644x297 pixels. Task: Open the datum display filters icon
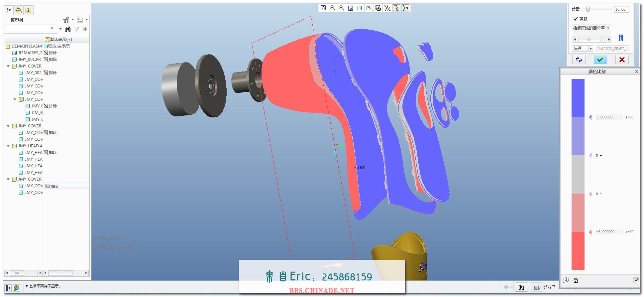click(x=387, y=8)
